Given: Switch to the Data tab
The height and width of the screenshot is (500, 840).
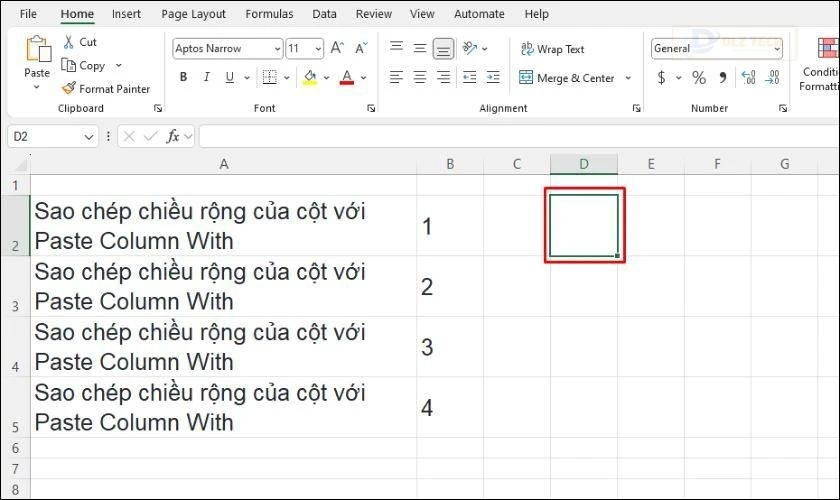Looking at the screenshot, I should pyautogui.click(x=325, y=14).
